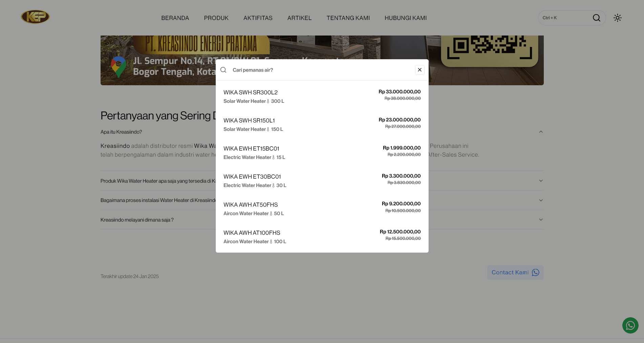Click the Contact Kami button

click(x=510, y=272)
